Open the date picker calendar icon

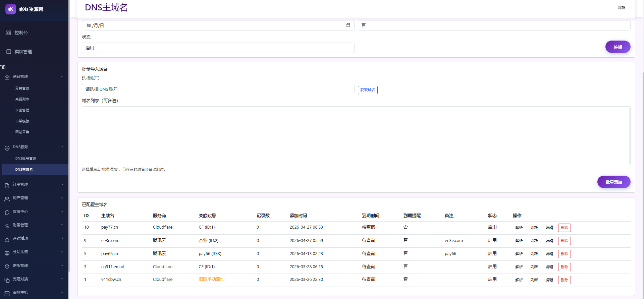point(348,25)
